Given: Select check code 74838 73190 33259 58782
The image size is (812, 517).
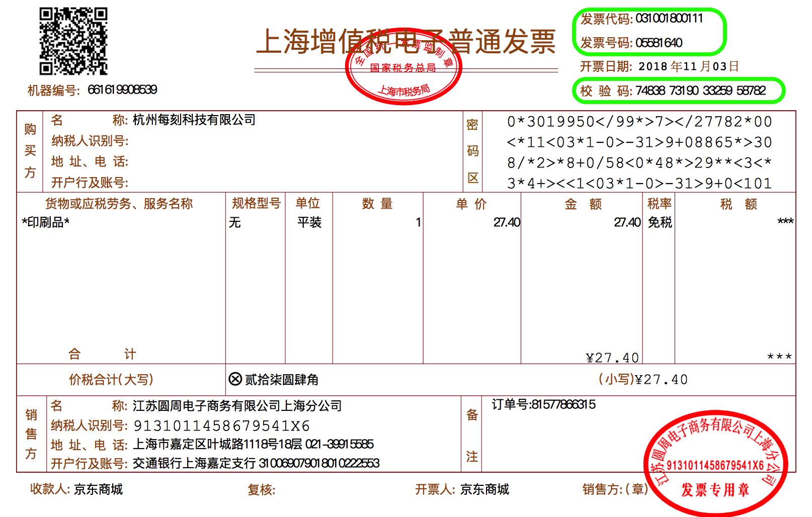Looking at the screenshot, I should [700, 91].
